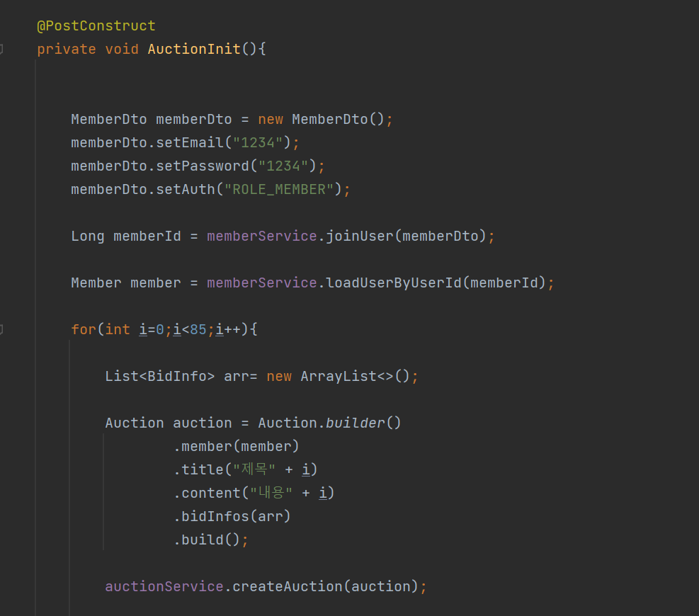Click the Auction.builder() call
Screen dimensions: 699x616
(x=330, y=423)
